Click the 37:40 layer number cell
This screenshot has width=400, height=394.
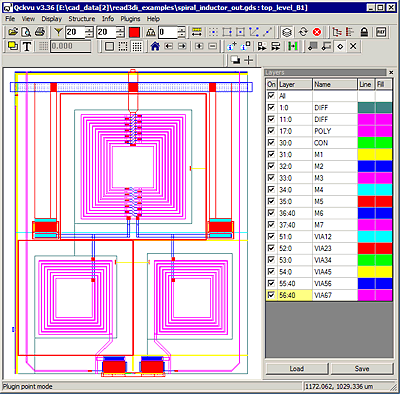pyautogui.click(x=295, y=225)
